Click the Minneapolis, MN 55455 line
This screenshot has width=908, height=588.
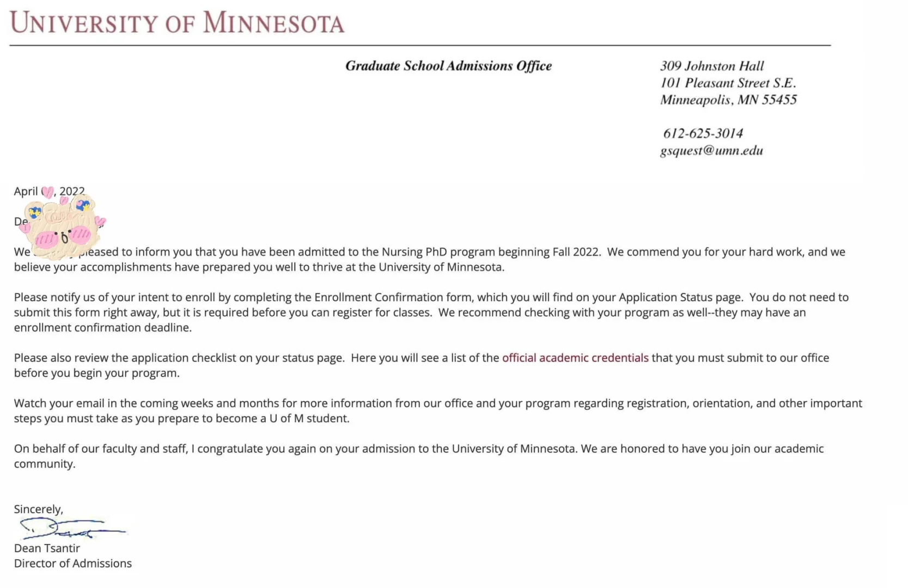728,100
